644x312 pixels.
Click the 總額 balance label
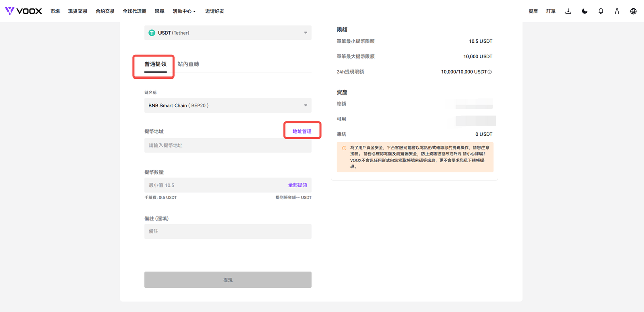click(341, 103)
